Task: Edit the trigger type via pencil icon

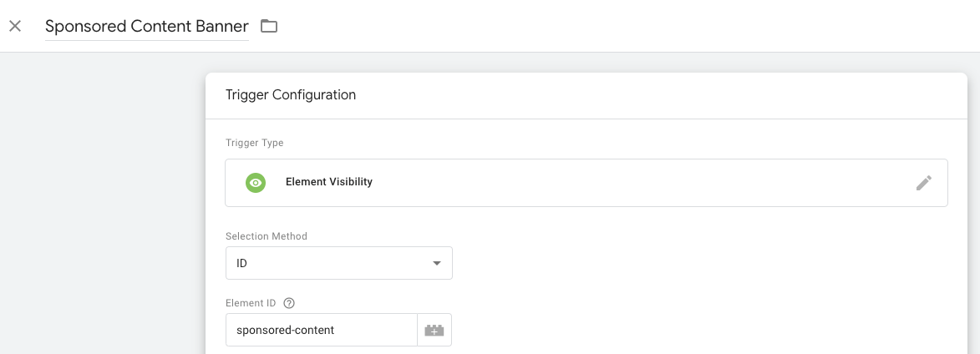Action: [x=923, y=182]
